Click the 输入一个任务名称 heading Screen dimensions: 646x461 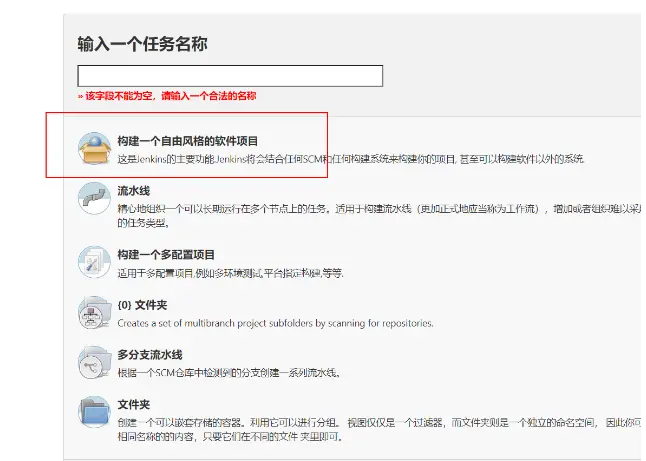[143, 44]
